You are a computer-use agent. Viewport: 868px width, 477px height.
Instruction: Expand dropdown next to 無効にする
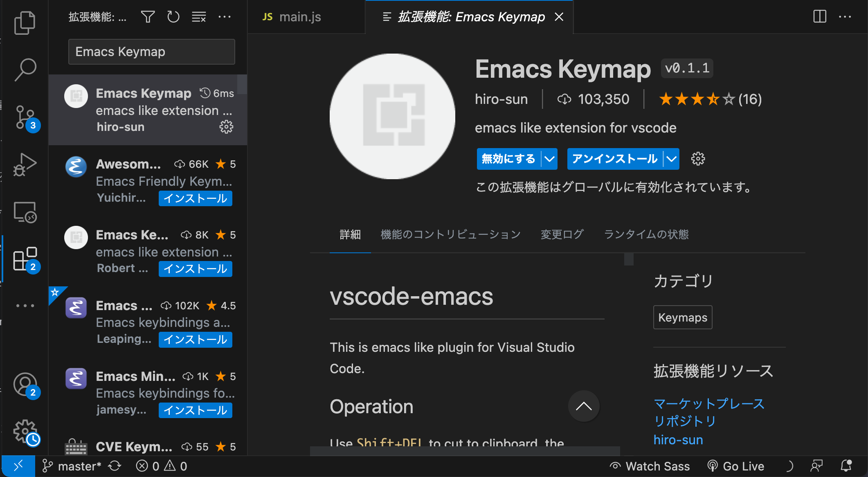(x=549, y=159)
